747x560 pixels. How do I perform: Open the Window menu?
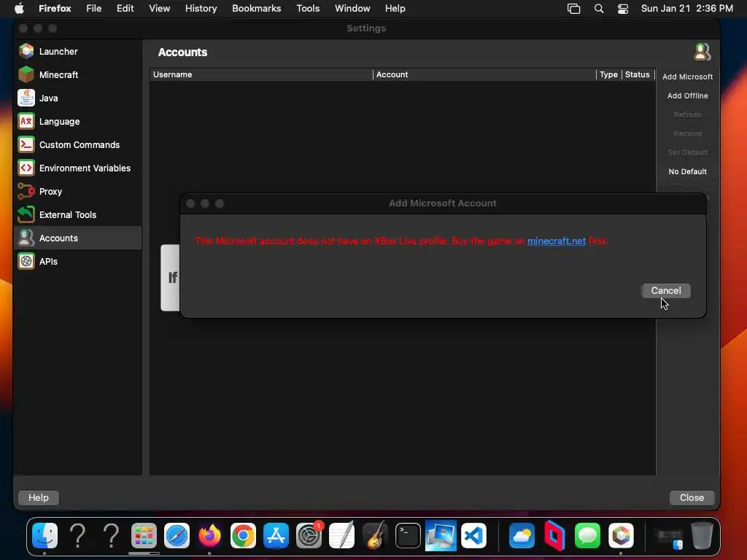tap(352, 9)
